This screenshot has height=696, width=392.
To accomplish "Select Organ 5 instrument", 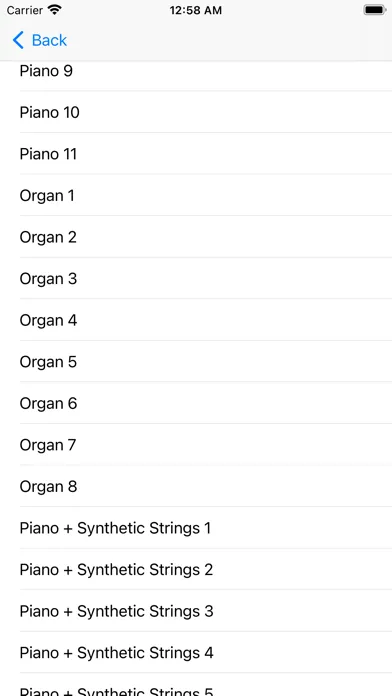I will coord(196,362).
